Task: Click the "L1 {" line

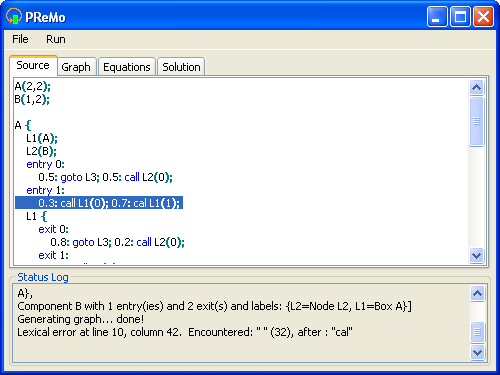Action: point(37,216)
